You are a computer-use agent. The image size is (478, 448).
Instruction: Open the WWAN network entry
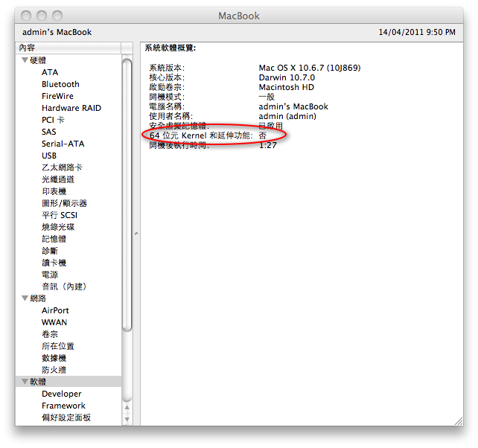(x=54, y=322)
